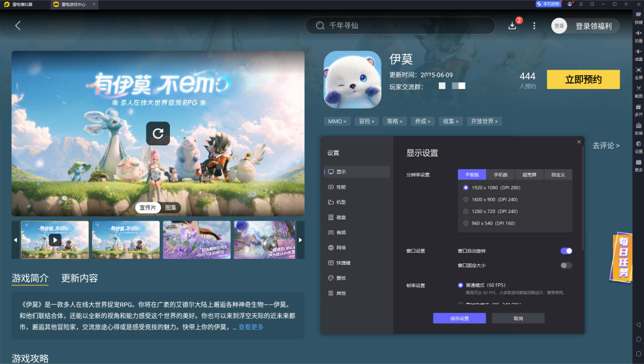Open 音频 audio settings category

point(357,232)
